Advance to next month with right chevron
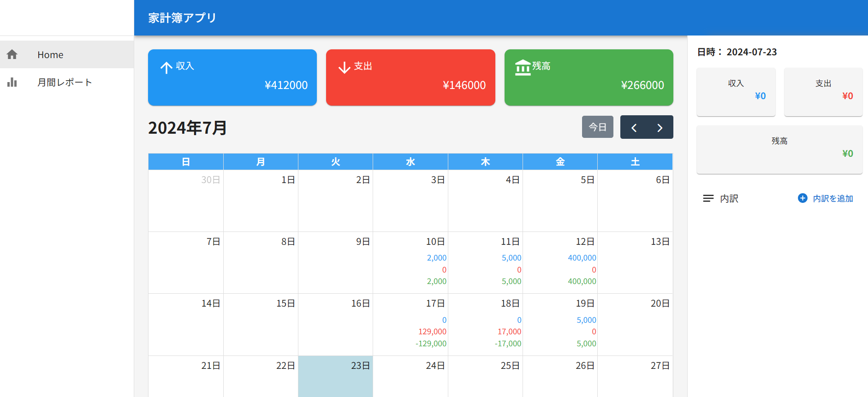868x397 pixels. tap(660, 128)
